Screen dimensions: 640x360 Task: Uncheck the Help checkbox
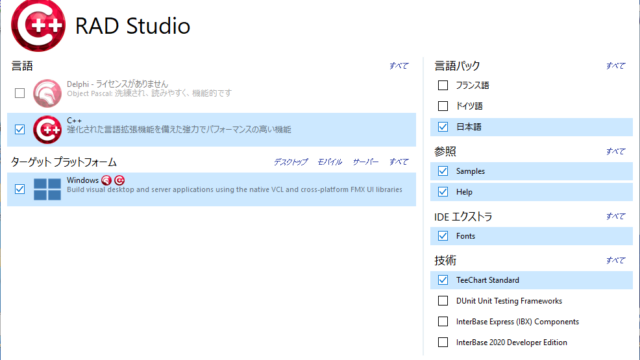pos(443,192)
